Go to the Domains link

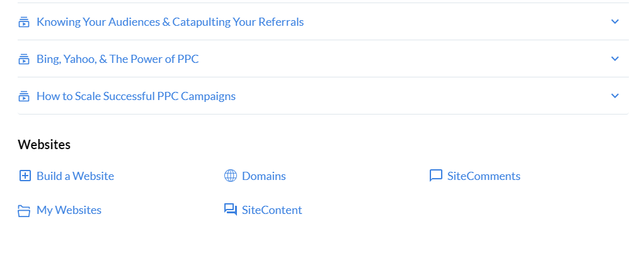click(x=263, y=176)
